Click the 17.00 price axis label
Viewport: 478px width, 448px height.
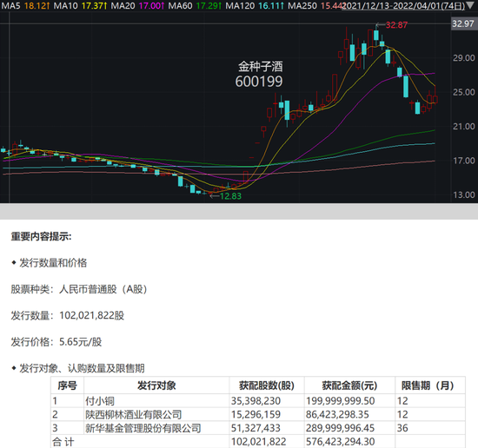(464, 161)
